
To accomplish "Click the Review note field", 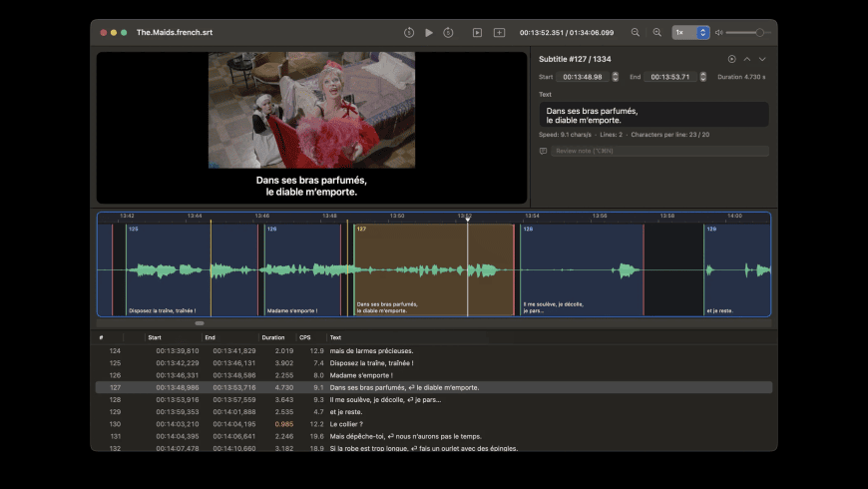I will pos(659,151).
